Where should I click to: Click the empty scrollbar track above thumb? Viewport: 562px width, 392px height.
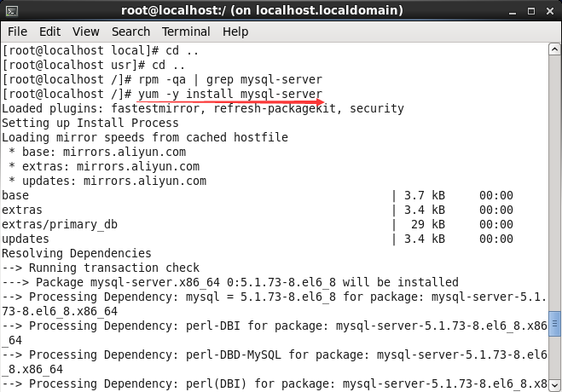(554, 182)
